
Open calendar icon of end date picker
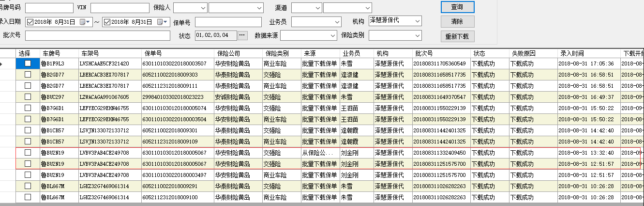tap(159, 22)
